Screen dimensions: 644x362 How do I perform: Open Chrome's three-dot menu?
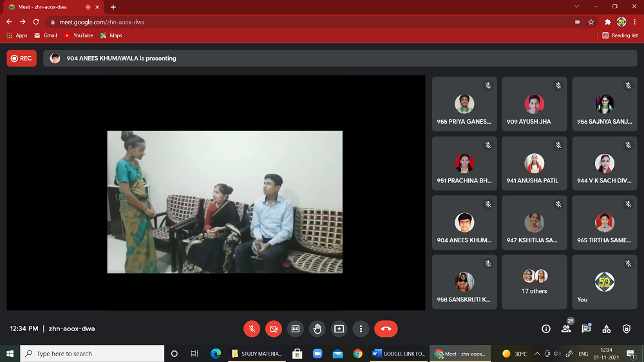pyautogui.click(x=635, y=22)
